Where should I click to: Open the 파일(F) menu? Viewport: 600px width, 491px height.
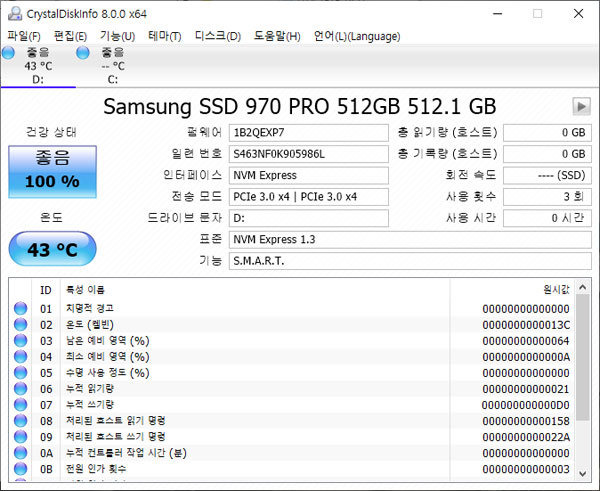tap(24, 36)
